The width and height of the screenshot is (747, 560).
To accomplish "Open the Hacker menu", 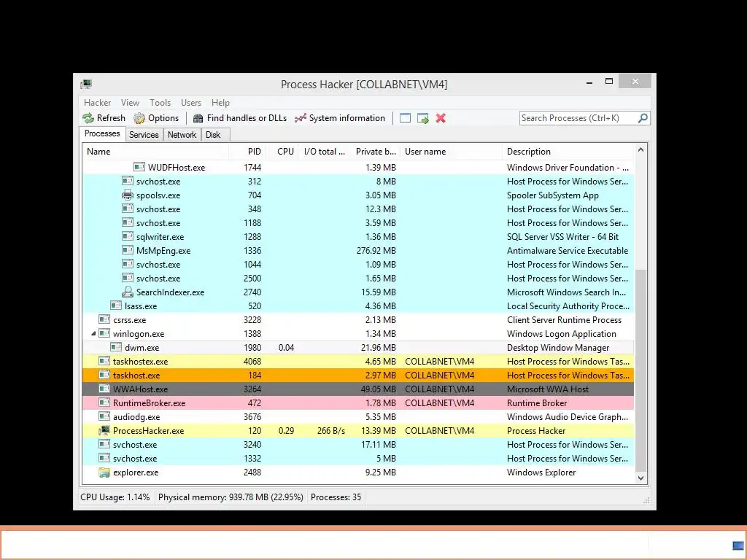I will (x=97, y=103).
